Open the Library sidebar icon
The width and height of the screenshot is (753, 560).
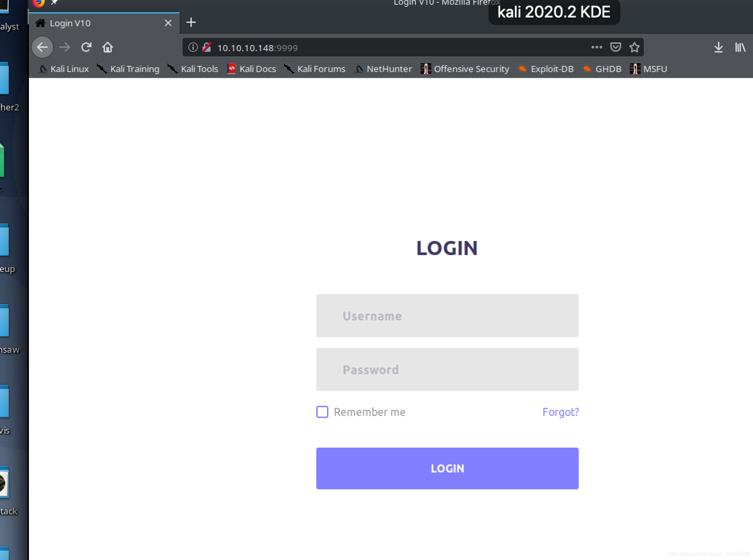pos(740,47)
